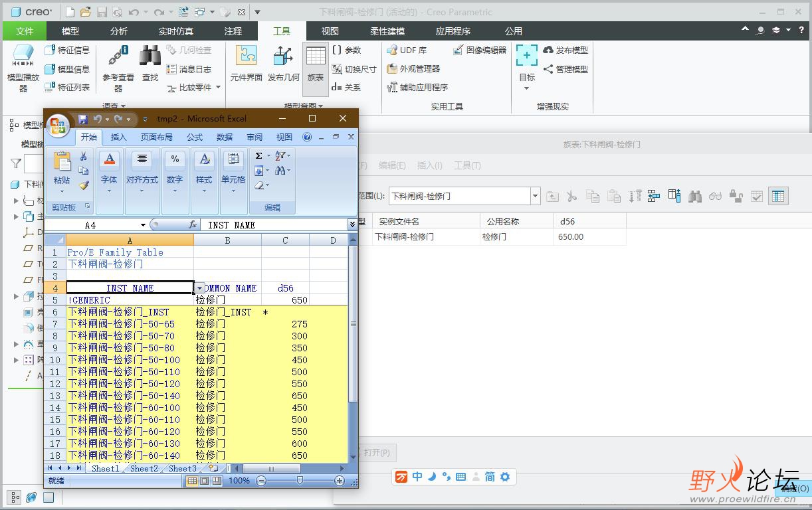The width and height of the screenshot is (812, 510).
Task: Click the Excel horizontal scrollbar
Action: click(x=272, y=468)
